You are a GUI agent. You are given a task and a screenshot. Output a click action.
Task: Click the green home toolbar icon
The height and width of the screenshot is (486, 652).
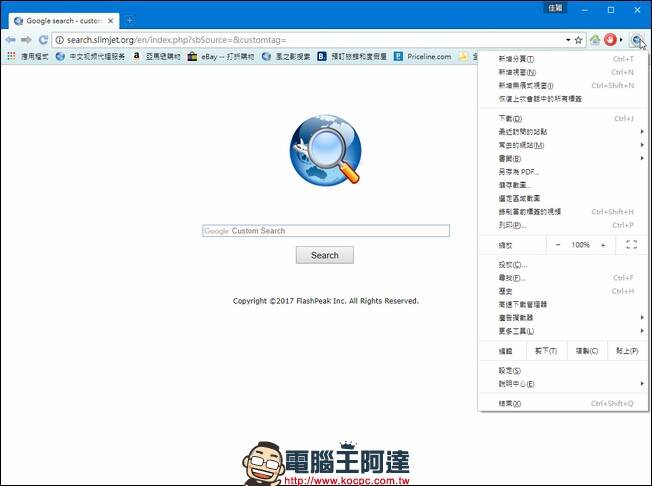[x=595, y=40]
